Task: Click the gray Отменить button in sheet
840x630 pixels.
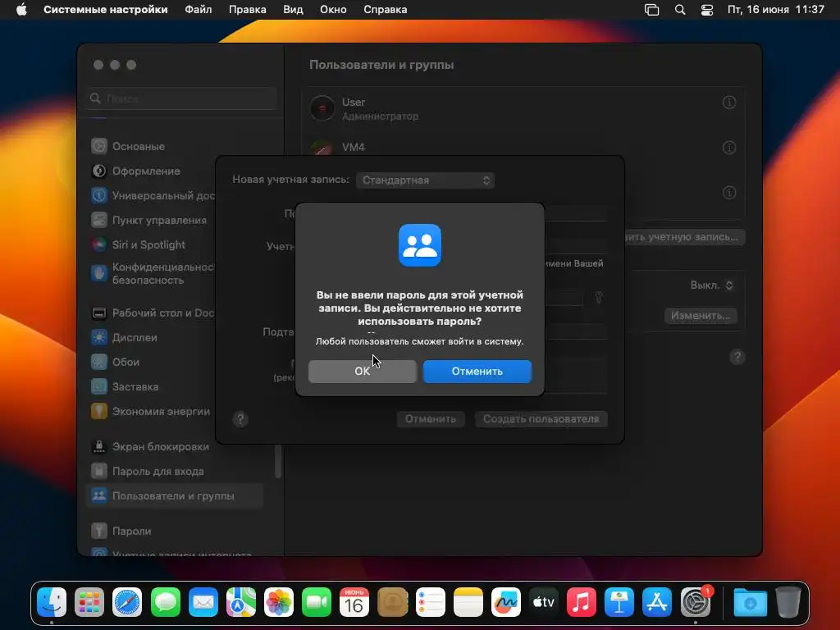Action: [x=430, y=419]
